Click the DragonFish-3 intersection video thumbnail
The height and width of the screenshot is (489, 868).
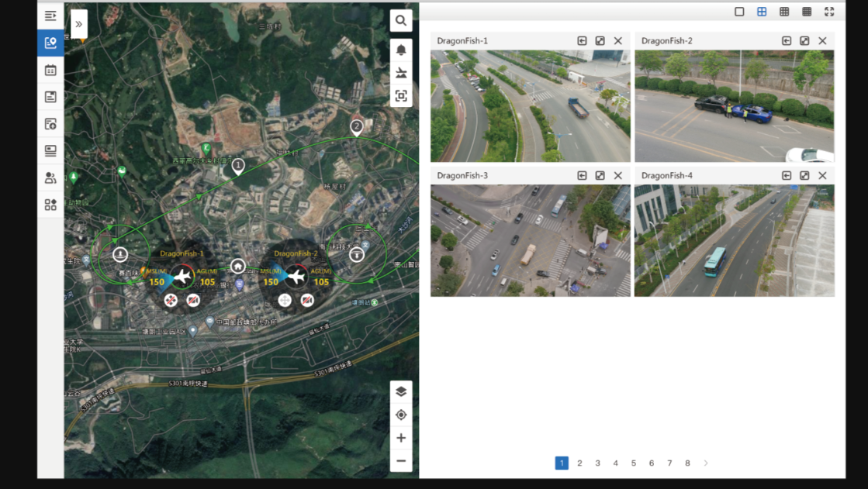[531, 240]
